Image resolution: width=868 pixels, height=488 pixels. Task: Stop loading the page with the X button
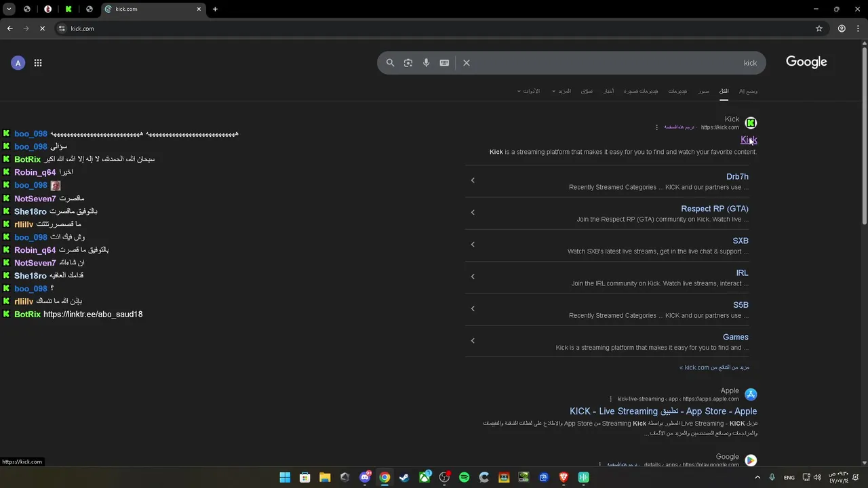pos(42,28)
